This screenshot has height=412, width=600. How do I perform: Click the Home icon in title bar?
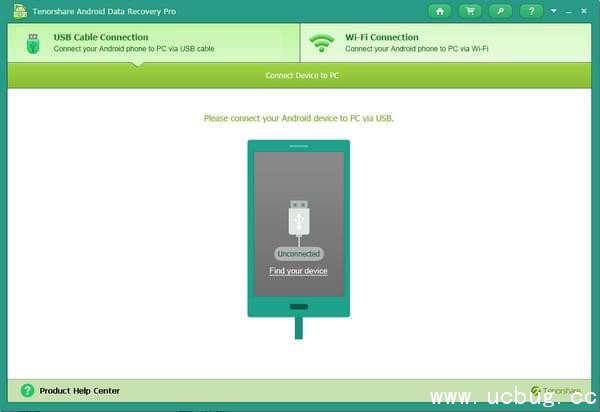click(x=440, y=11)
